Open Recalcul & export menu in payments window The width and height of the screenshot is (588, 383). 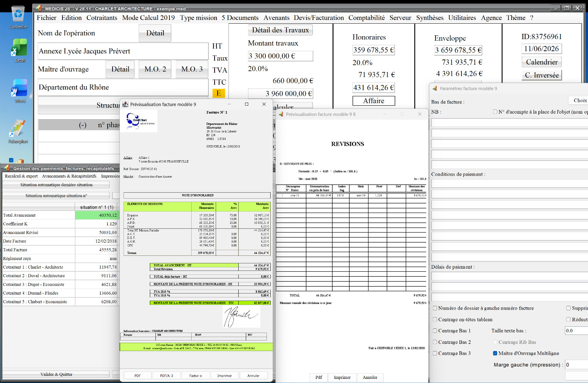(x=21, y=176)
